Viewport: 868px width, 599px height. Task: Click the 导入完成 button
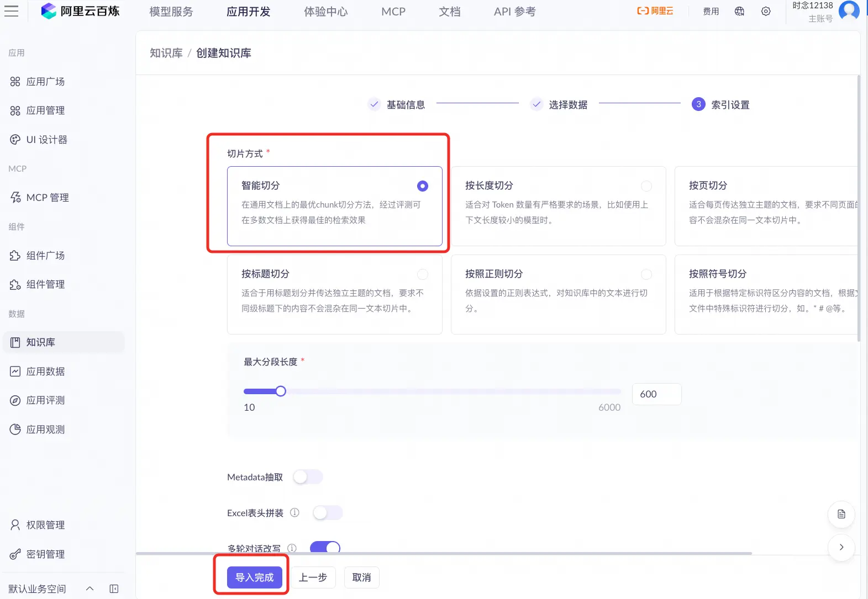point(255,577)
